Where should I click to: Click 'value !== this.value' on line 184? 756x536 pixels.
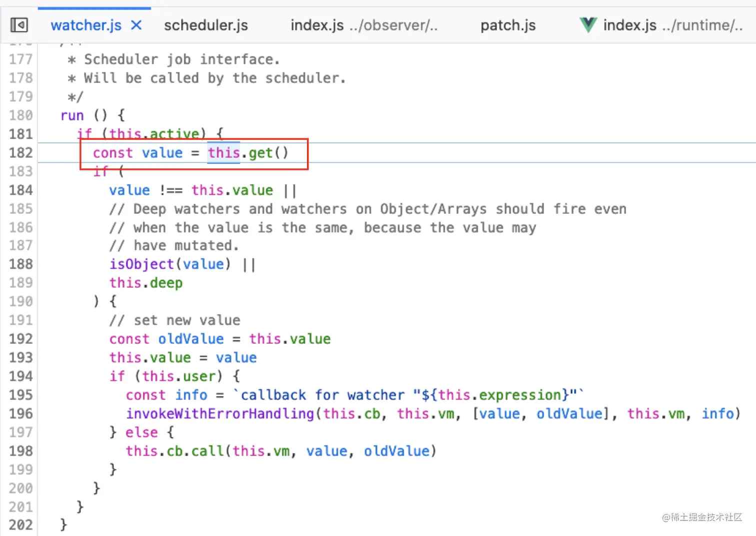click(191, 190)
